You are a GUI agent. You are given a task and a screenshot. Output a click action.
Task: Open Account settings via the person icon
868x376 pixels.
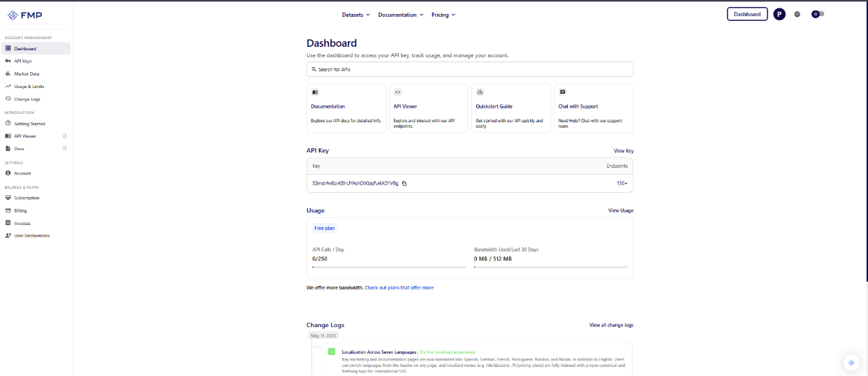pyautogui.click(x=8, y=173)
